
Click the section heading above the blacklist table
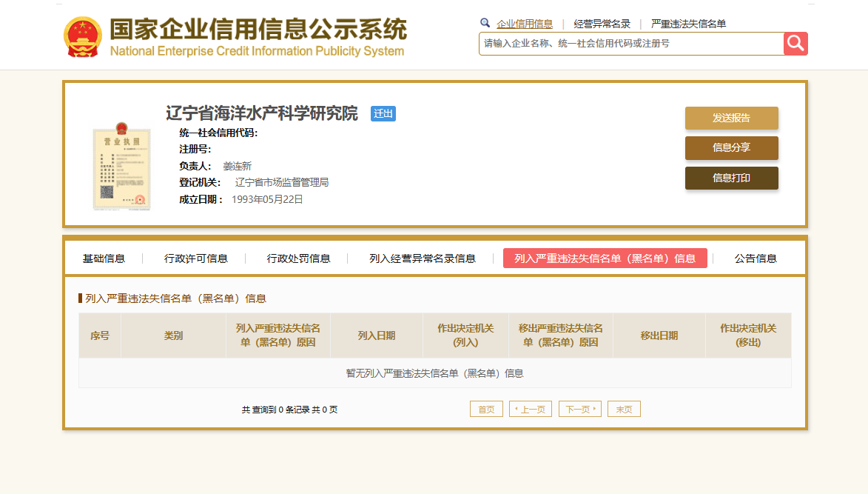[175, 298]
